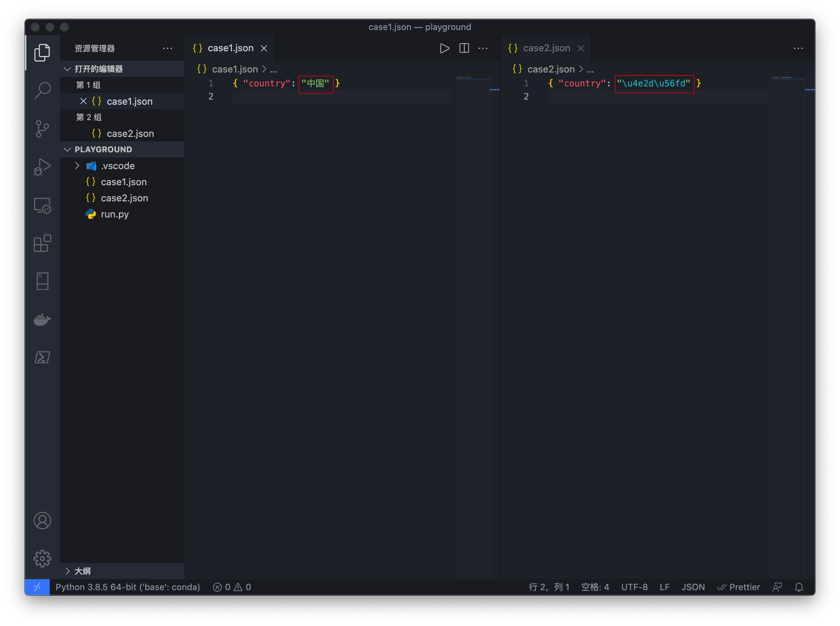Open the Run and Debug view

[42, 167]
